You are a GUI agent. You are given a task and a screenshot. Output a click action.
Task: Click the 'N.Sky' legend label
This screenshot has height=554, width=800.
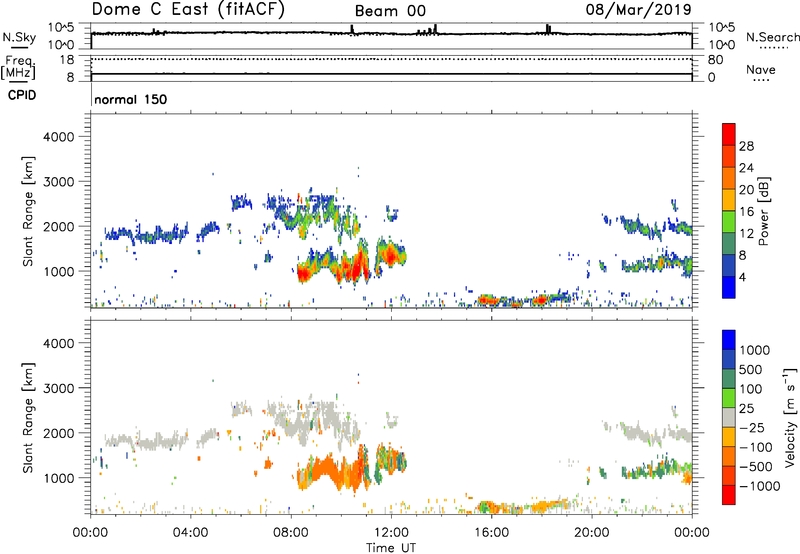click(x=19, y=37)
